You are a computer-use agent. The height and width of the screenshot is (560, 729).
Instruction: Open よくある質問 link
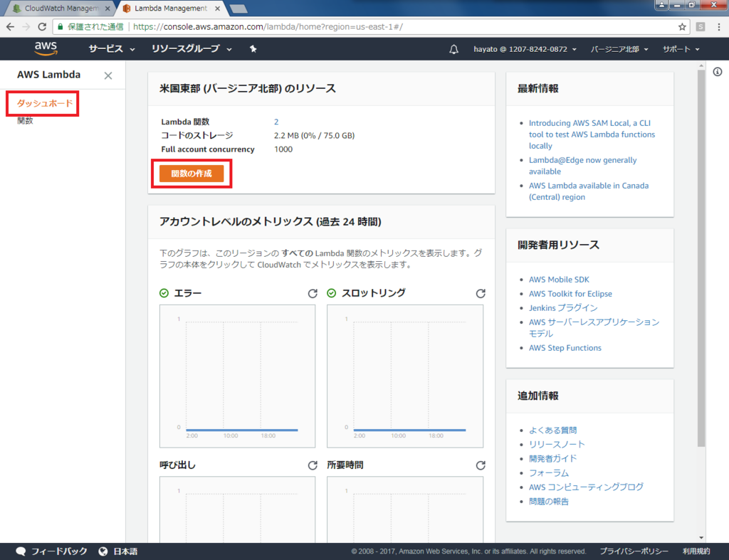click(552, 430)
